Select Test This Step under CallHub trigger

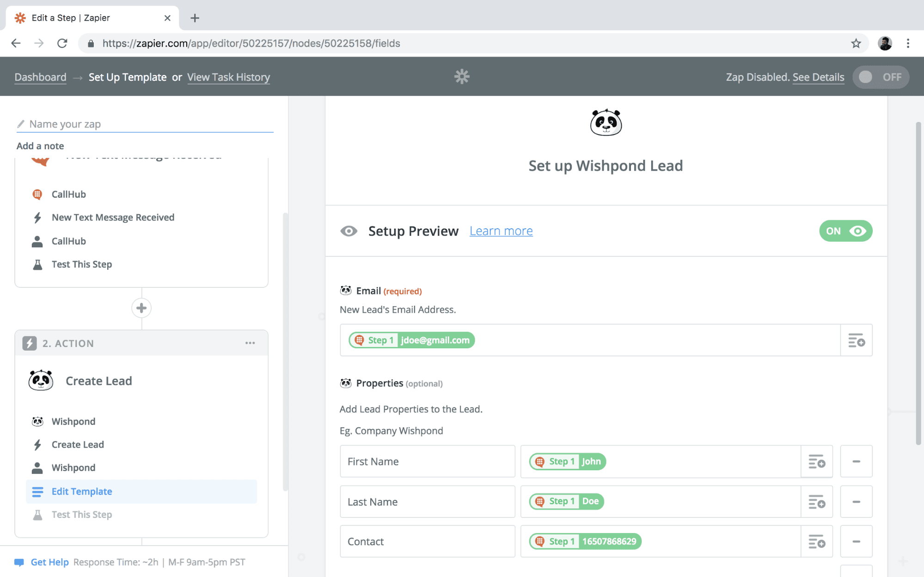tap(82, 264)
